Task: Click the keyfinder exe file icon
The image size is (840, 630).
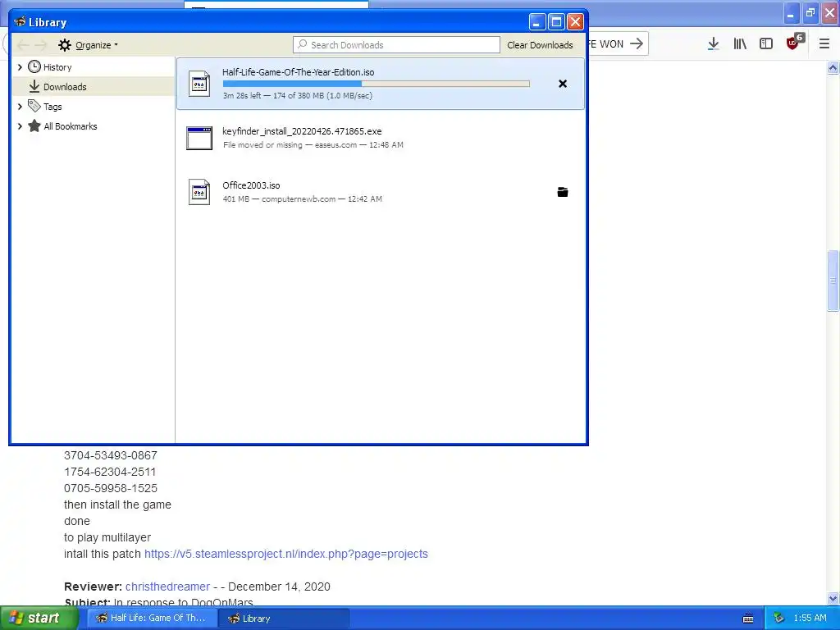Action: [199, 138]
